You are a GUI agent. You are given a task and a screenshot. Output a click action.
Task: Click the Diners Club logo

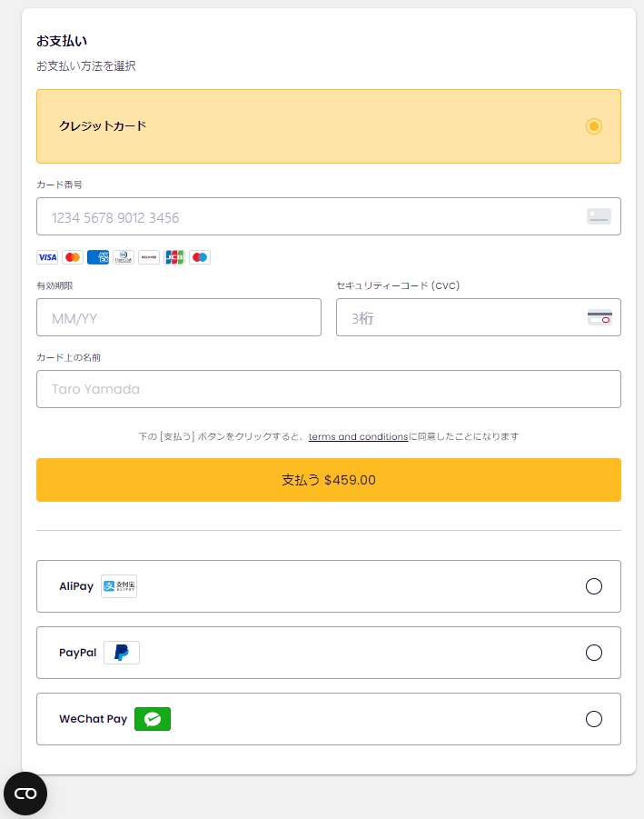[124, 257]
